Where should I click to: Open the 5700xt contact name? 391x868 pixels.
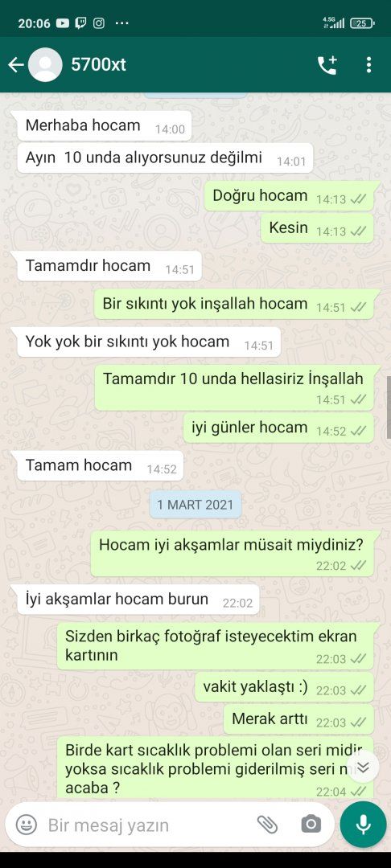99,65
